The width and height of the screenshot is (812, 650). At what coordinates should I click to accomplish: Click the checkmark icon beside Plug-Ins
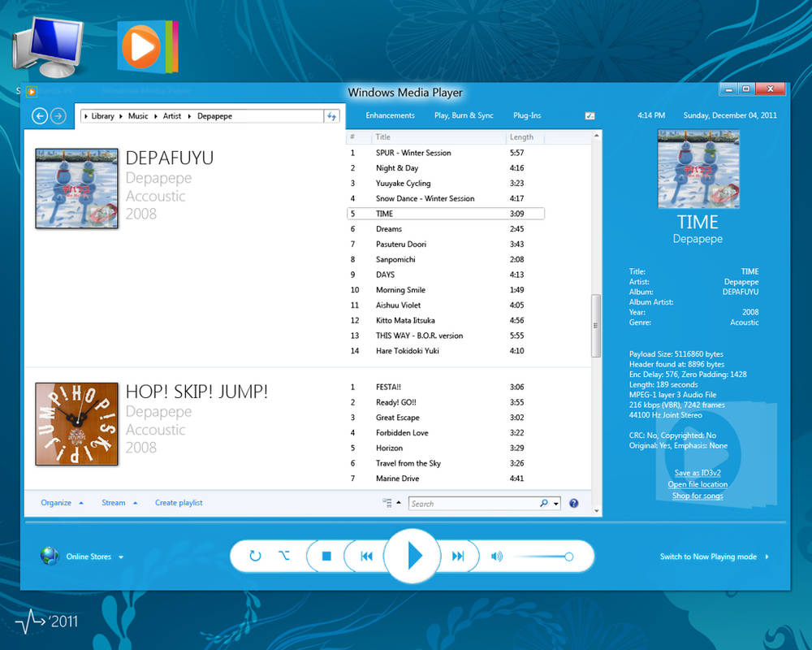[x=590, y=115]
